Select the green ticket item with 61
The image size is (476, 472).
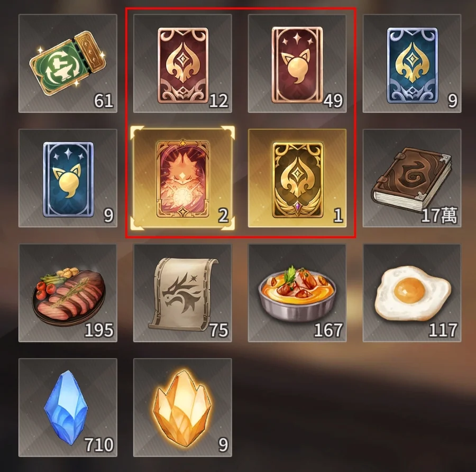pyautogui.click(x=68, y=63)
